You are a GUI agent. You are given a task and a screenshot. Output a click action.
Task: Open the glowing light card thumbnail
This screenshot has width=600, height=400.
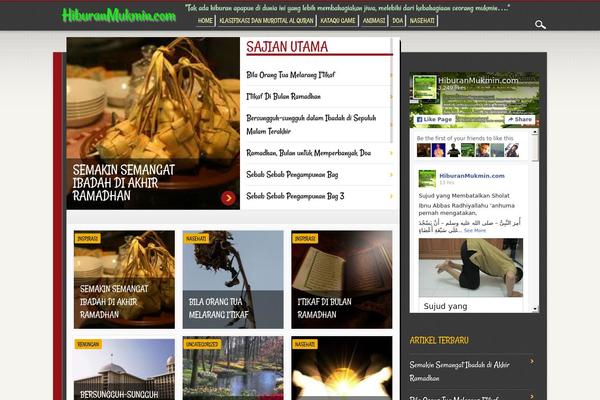342,368
